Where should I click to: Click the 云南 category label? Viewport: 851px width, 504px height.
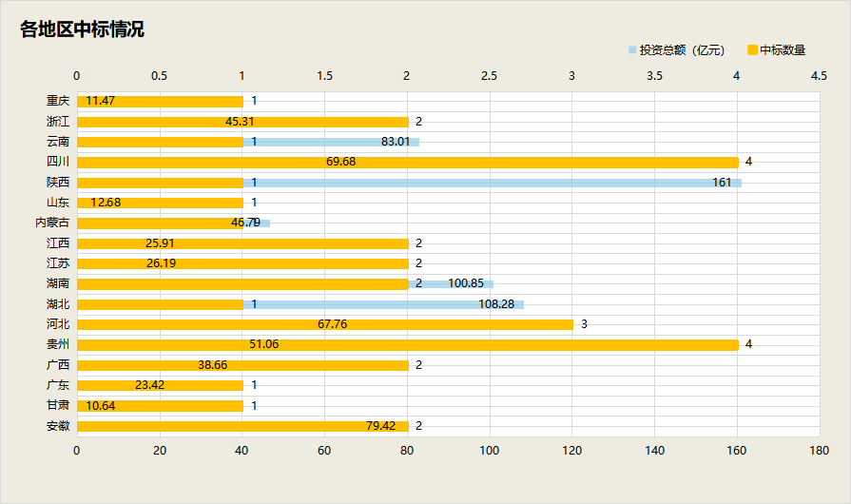58,142
